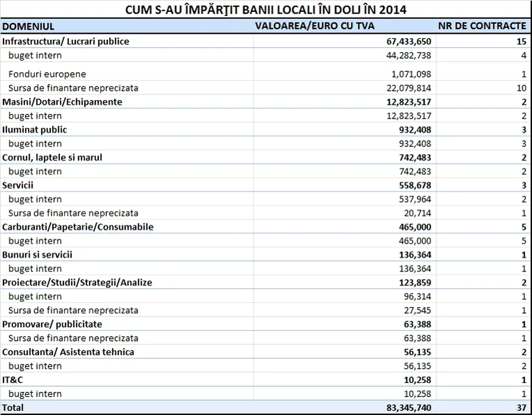Select the VALOAREA/EURO CU TVA column header

point(314,27)
